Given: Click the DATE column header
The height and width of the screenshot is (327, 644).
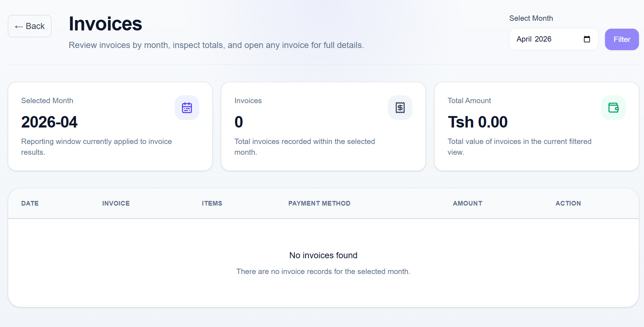Looking at the screenshot, I should [x=30, y=203].
